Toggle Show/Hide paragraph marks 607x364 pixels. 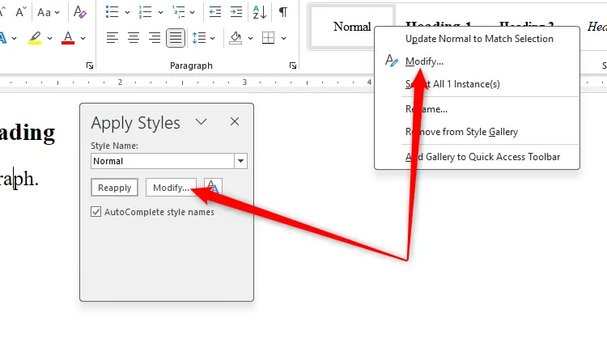pyautogui.click(x=283, y=12)
